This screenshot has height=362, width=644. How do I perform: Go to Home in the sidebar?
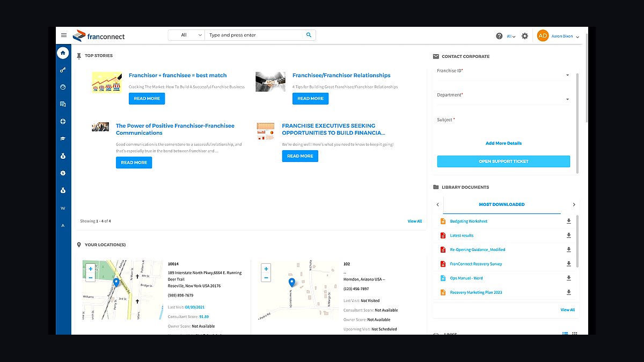[63, 53]
